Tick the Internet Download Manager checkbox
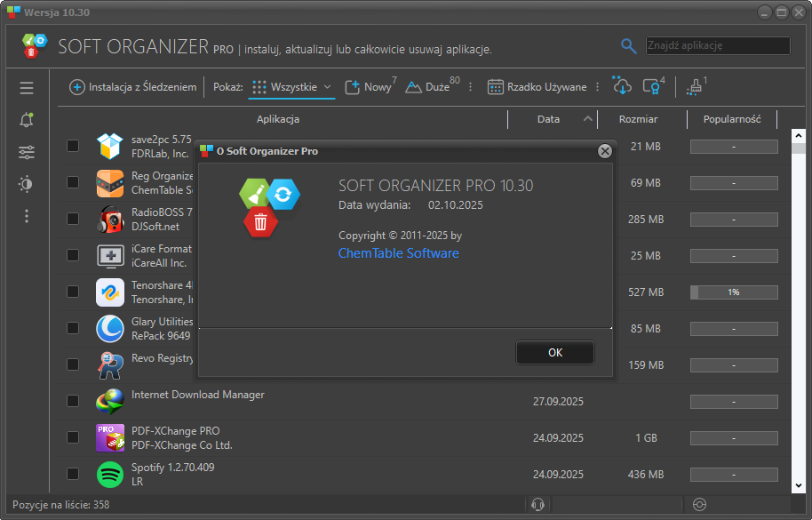 73,401
